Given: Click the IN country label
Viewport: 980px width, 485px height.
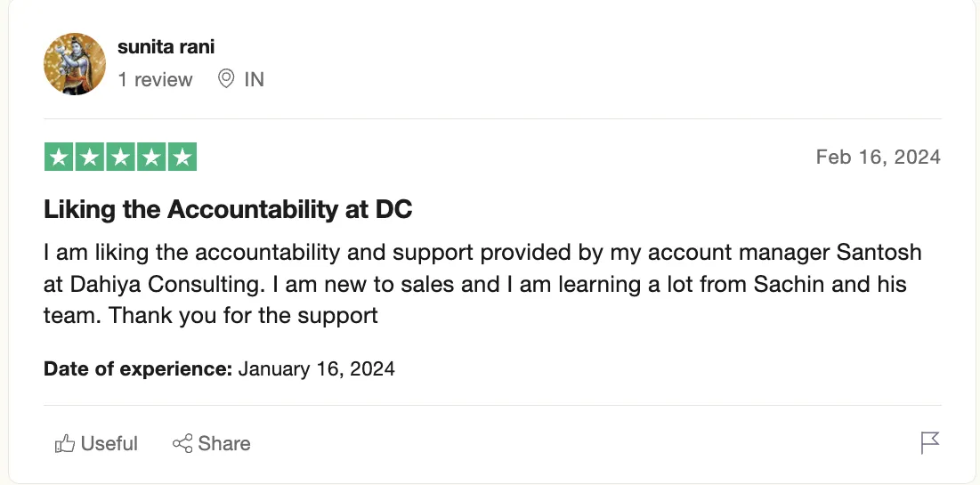Looking at the screenshot, I should [x=254, y=79].
